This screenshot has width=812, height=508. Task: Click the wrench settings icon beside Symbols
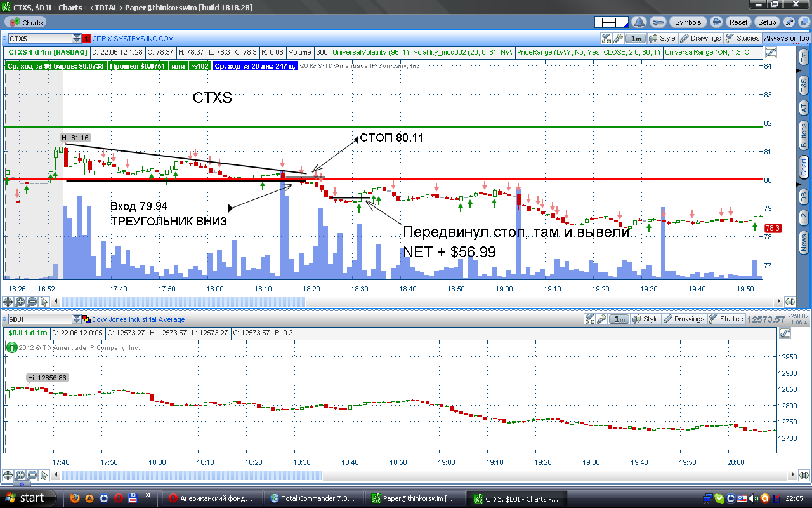[x=657, y=22]
